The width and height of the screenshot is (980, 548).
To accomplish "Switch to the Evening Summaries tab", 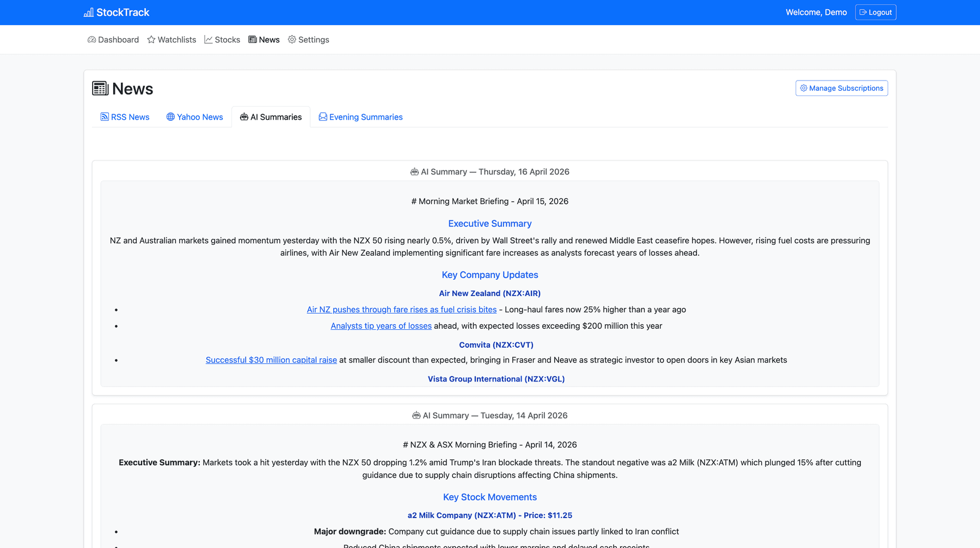I will tap(361, 117).
